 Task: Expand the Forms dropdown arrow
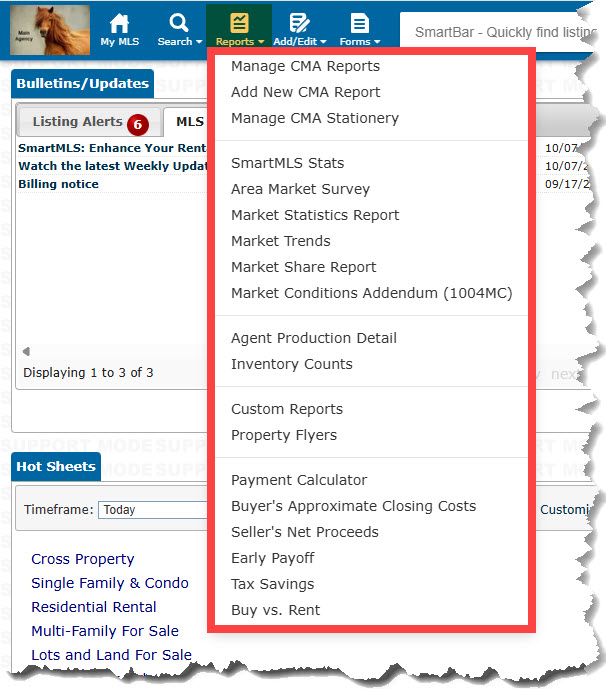(377, 42)
